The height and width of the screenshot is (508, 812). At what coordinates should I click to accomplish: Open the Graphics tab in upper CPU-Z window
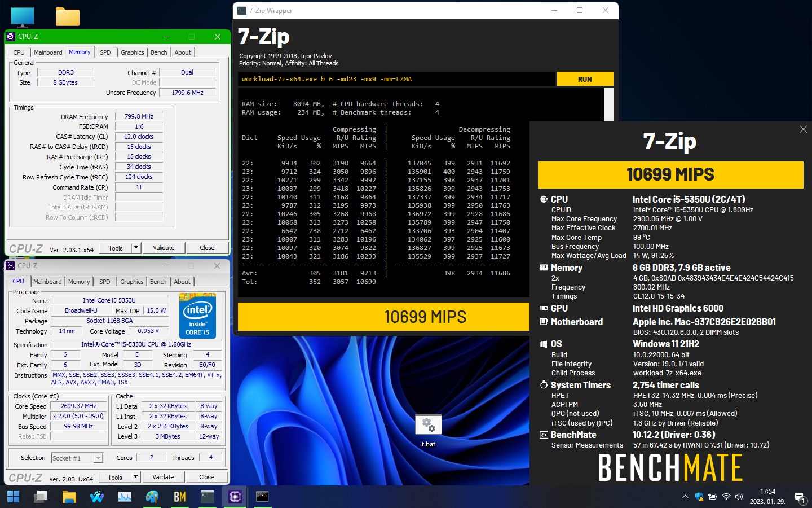click(133, 52)
